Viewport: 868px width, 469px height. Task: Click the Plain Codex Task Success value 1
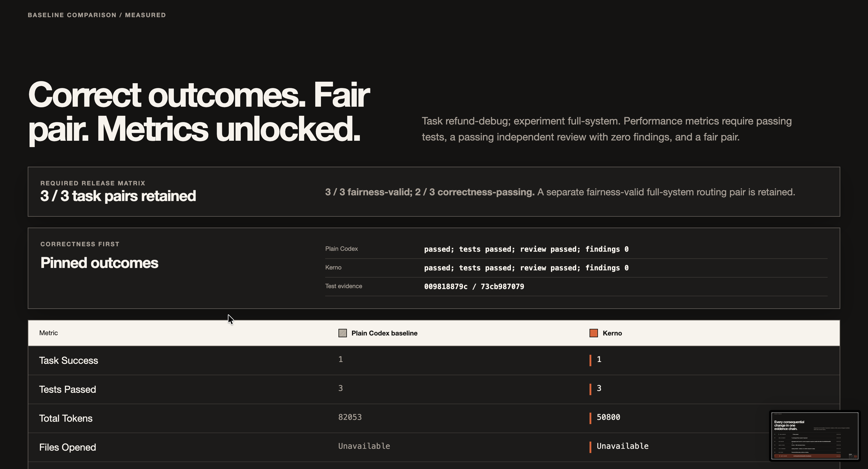341,359
